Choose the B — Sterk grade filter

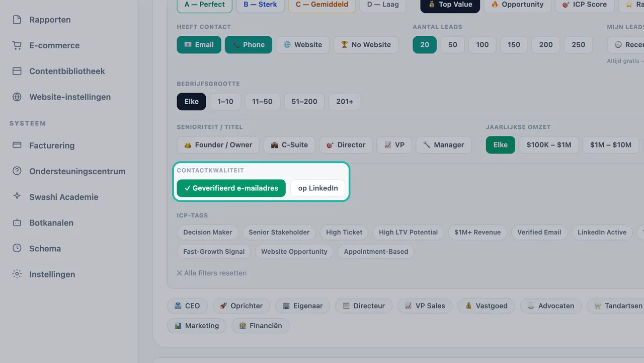tap(260, 5)
